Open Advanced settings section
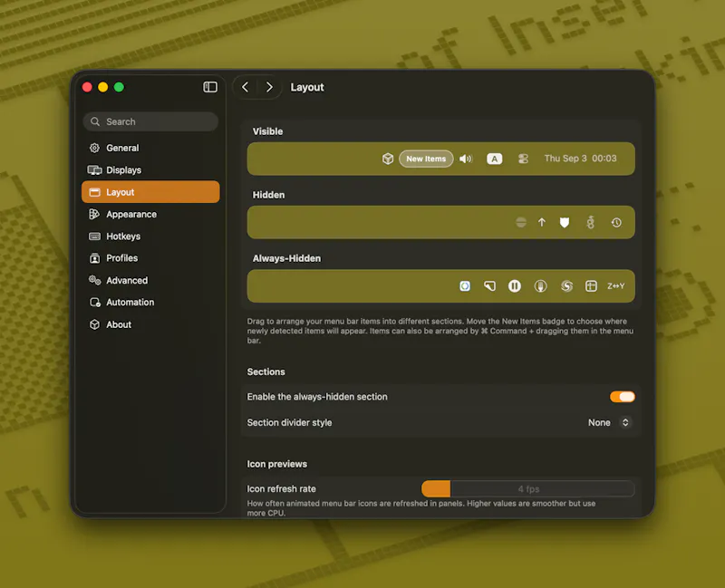Viewport: 725px width, 588px height. (150, 280)
